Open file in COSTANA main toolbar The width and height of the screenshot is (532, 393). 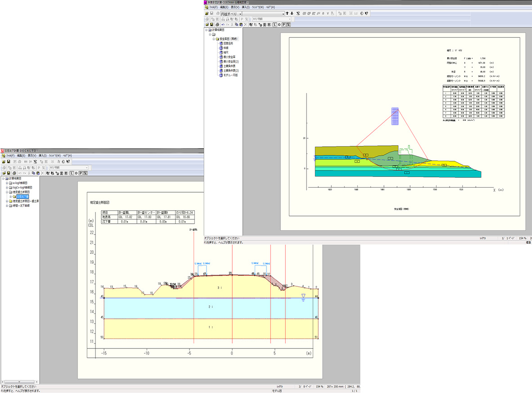207,14
